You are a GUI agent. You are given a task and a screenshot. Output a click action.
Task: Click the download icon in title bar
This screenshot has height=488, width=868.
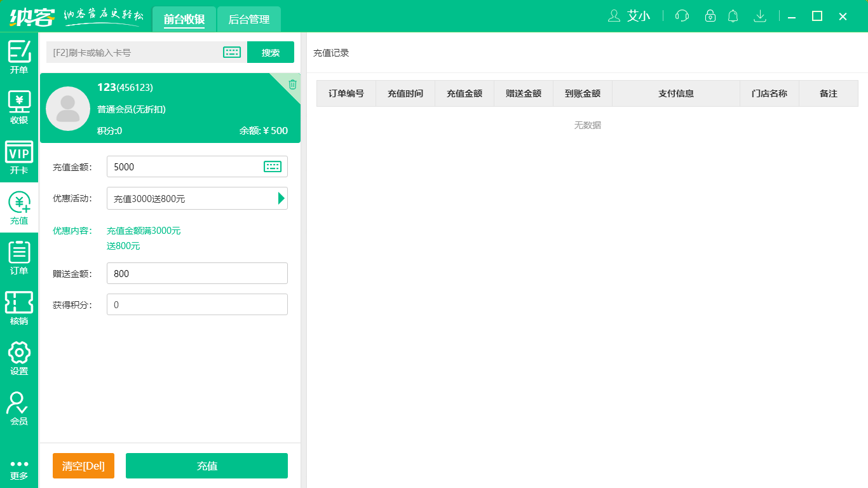[x=760, y=16]
